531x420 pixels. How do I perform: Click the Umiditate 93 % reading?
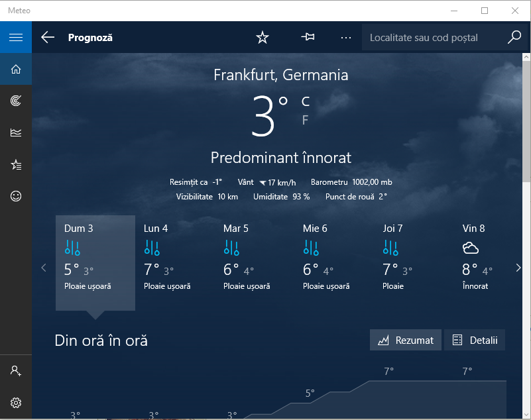click(282, 197)
